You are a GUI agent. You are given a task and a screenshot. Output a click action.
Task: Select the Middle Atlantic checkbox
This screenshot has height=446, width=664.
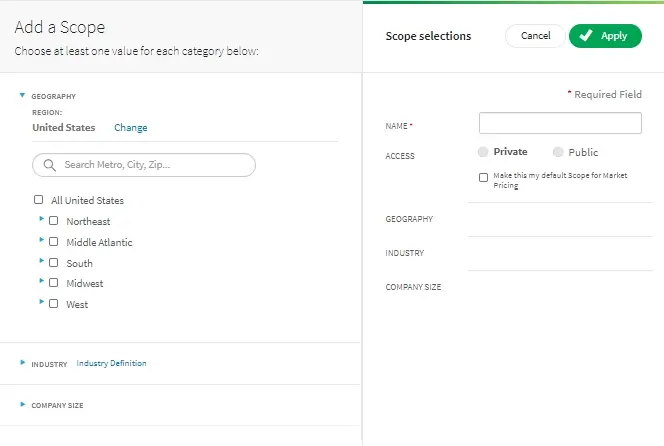click(x=54, y=242)
